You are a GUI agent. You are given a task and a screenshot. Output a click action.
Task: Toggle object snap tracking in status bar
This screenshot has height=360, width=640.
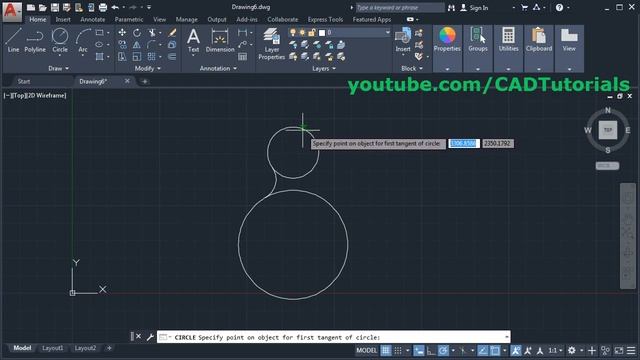[x=482, y=350]
